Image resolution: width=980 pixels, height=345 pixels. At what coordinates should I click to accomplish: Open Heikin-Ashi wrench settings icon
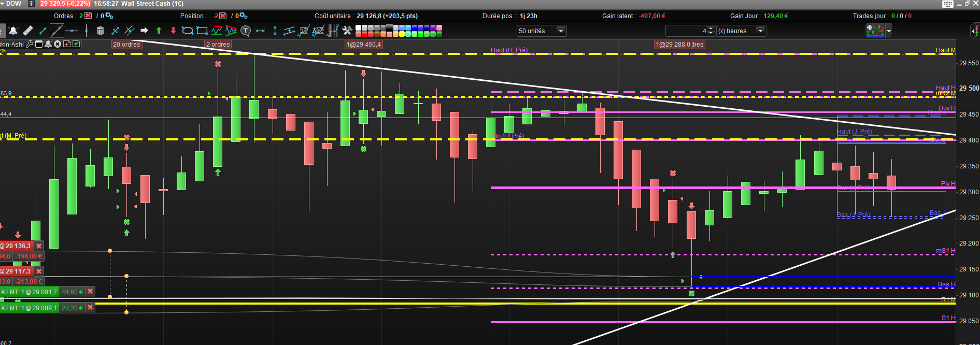pos(30,44)
